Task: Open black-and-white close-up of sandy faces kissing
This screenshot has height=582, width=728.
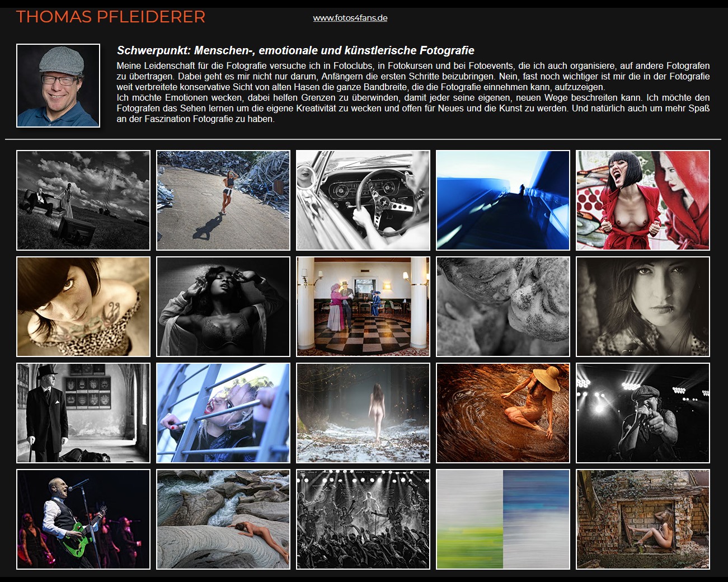Action: (503, 307)
